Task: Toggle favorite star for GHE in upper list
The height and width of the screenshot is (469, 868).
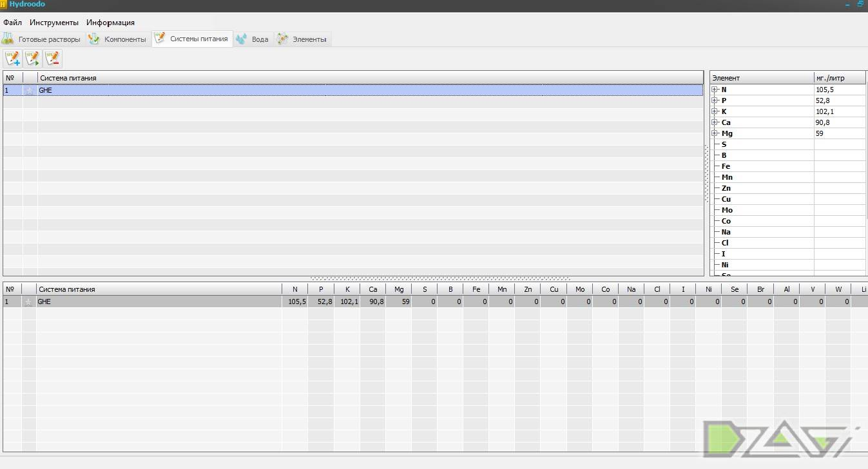Action: click(30, 91)
